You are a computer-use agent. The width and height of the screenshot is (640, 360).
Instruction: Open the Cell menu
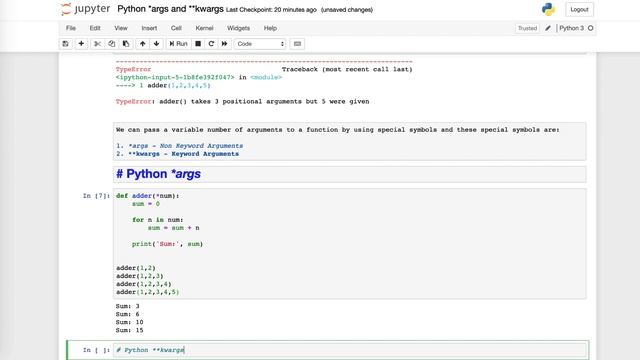(x=176, y=28)
